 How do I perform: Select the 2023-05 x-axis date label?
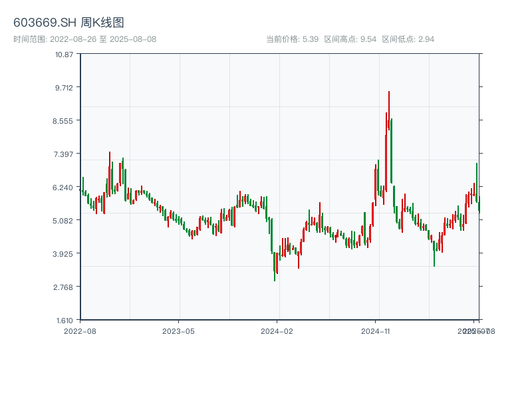pos(178,331)
